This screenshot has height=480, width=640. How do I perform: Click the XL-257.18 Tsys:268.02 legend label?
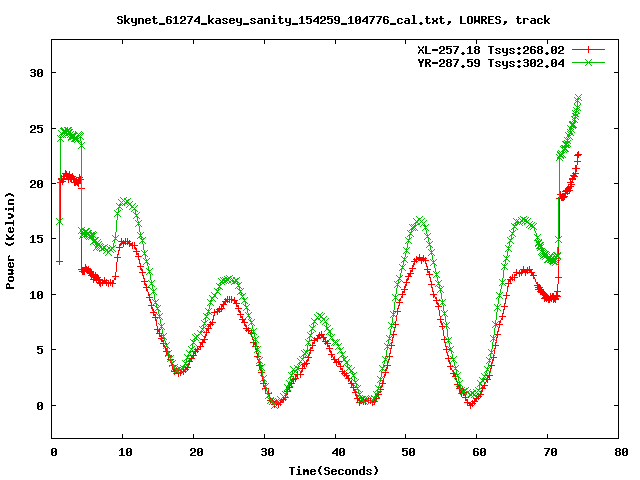point(491,50)
